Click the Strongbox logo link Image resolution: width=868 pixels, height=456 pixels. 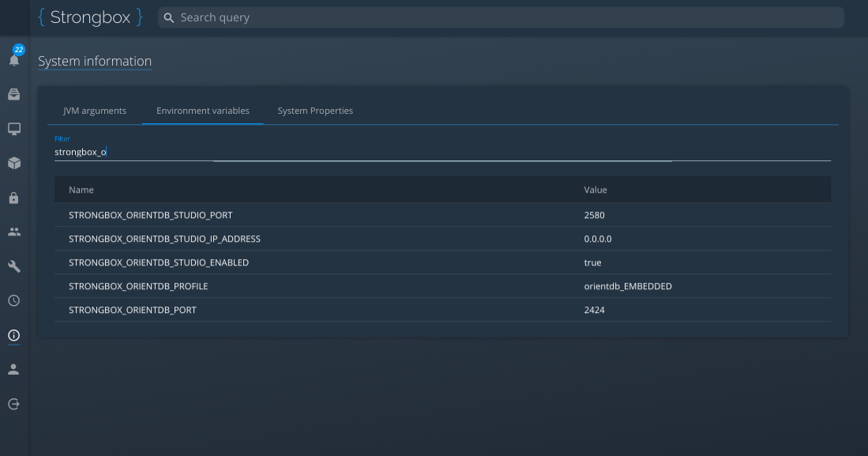click(x=90, y=17)
